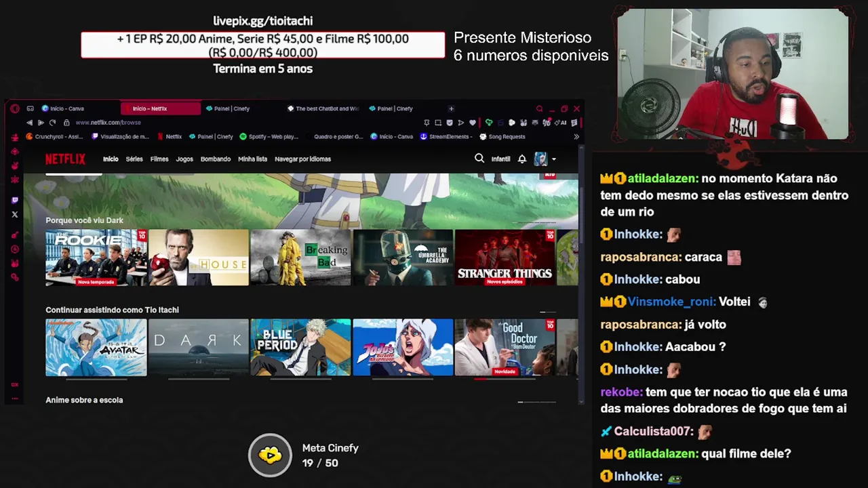Open the House thumbnail
Screen dimensions: 868x488
click(x=199, y=258)
